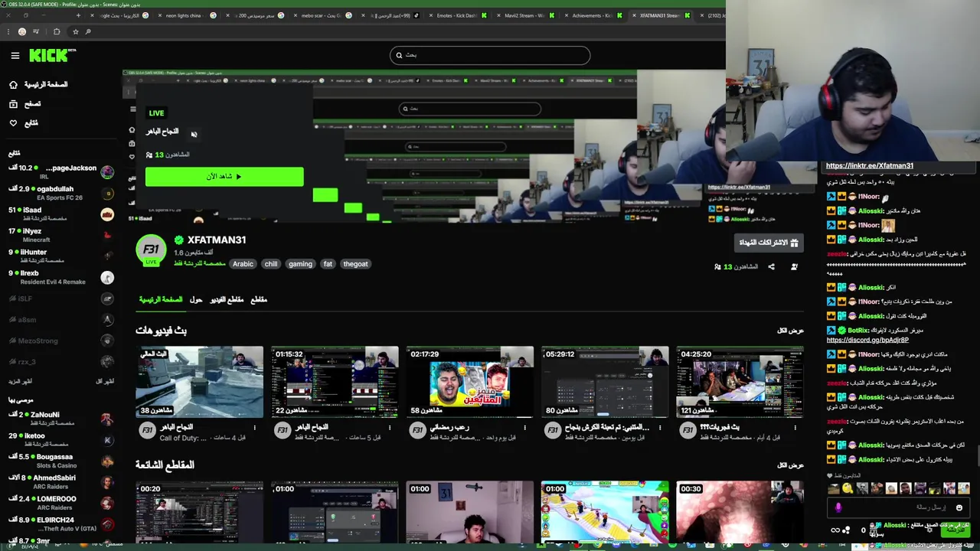Open the Kick hamburger sidebar menu
The image size is (980, 551).
[x=15, y=55]
